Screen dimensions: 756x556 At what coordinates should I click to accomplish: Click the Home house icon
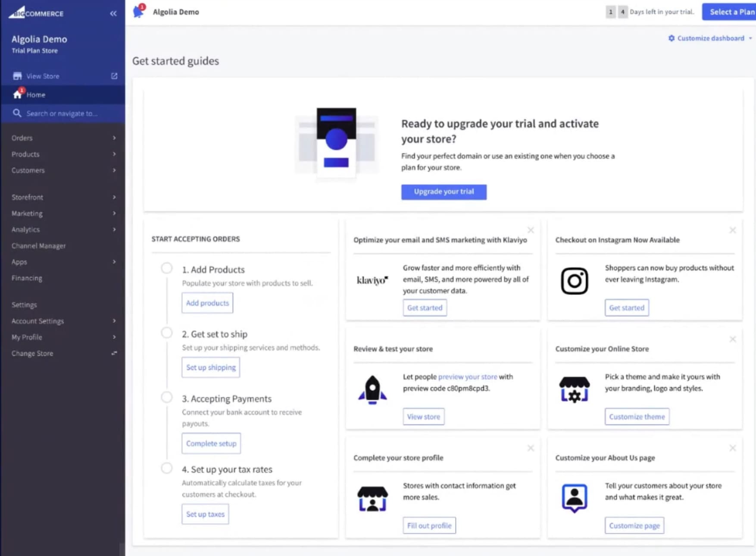coord(18,94)
